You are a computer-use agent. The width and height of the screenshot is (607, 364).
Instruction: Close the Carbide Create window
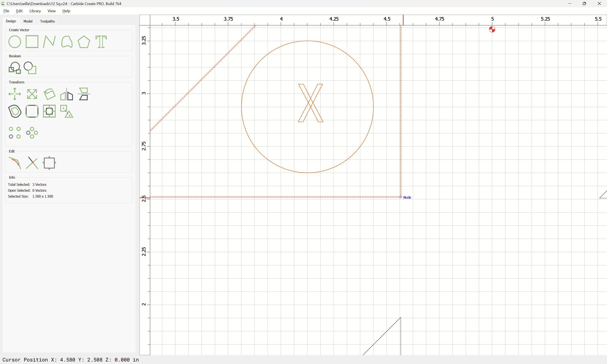599,3
